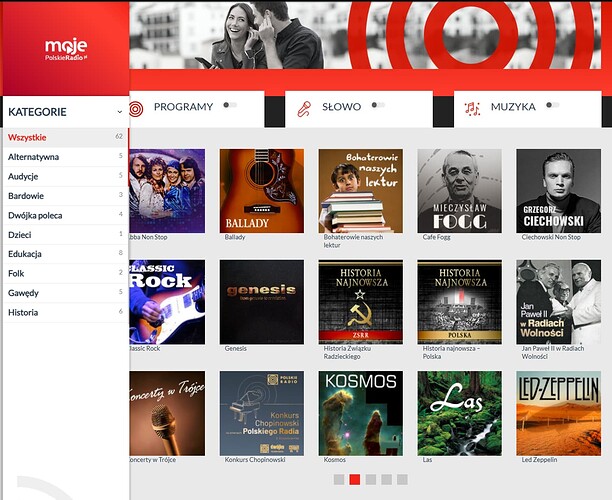Go to the last pagination dot
This screenshot has height=500, width=612.
pos(402,480)
